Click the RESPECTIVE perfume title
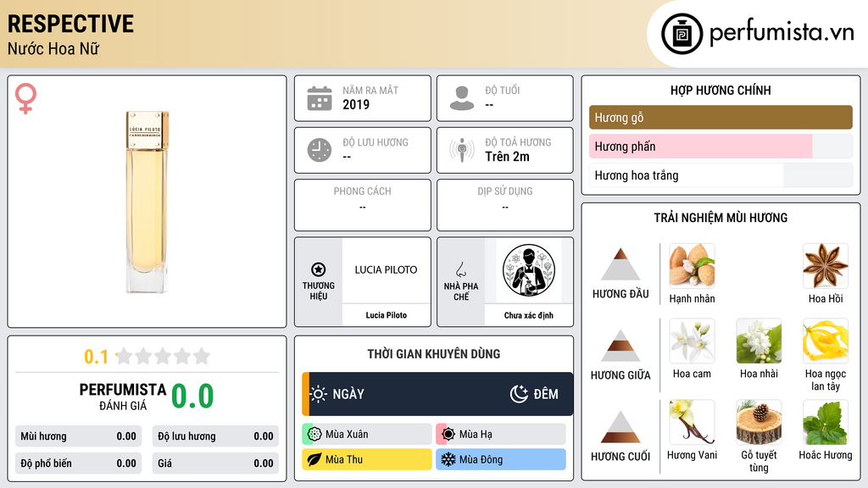This screenshot has height=488, width=868. pos(70,24)
